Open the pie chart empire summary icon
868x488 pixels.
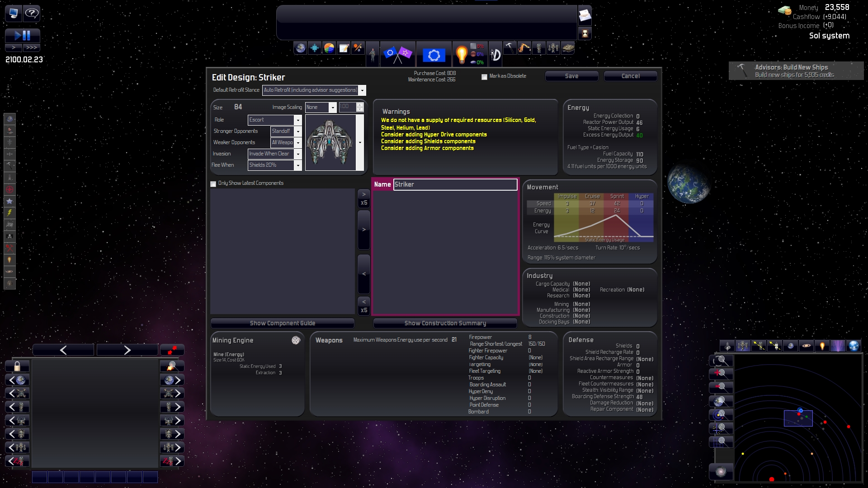[329, 48]
